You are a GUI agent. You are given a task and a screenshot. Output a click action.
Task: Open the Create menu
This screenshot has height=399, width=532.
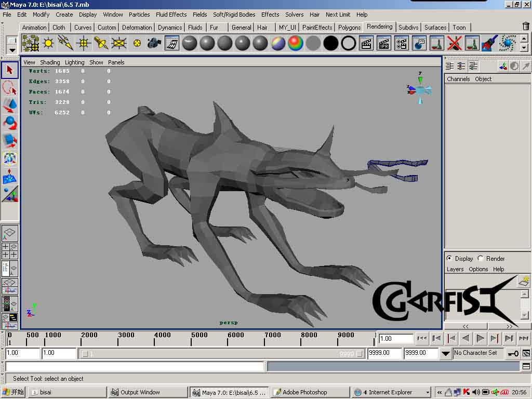point(64,15)
